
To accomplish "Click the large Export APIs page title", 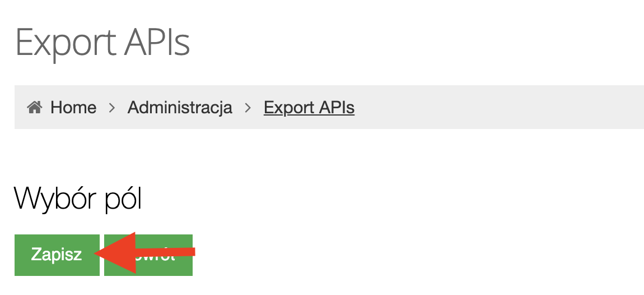I will coord(102,42).
